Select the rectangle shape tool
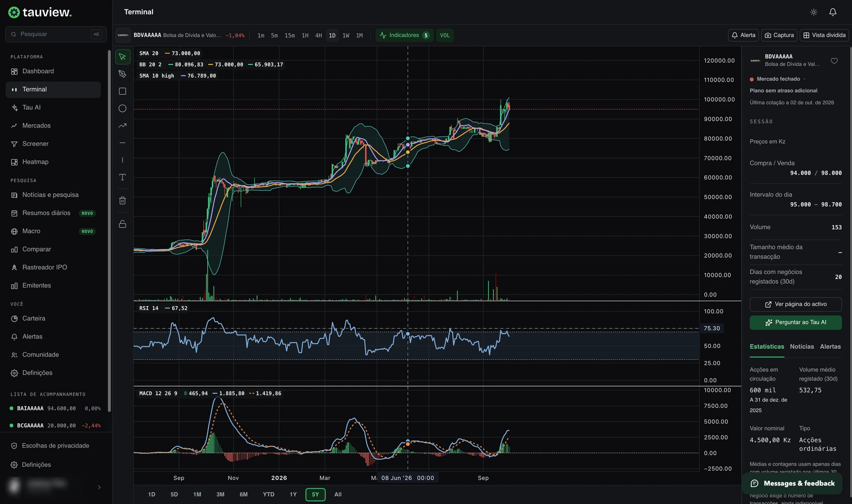The height and width of the screenshot is (504, 852). [x=123, y=91]
